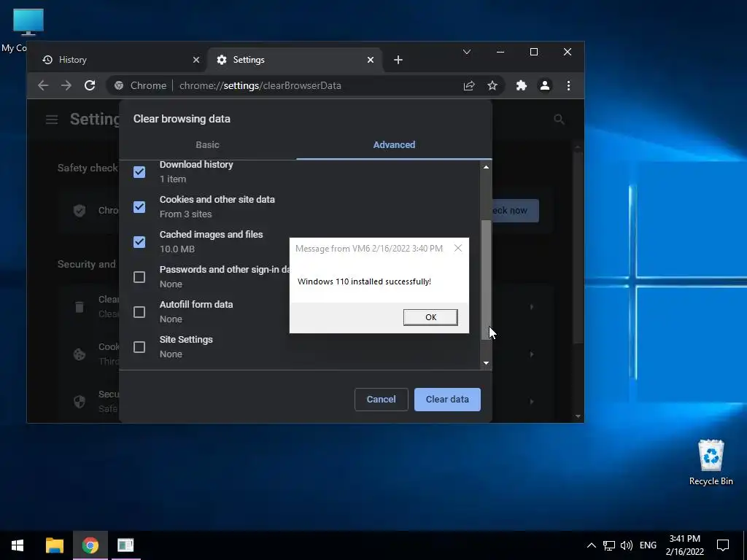The height and width of the screenshot is (560, 747).
Task: Open the taskbar clock and date
Action: tap(684, 545)
